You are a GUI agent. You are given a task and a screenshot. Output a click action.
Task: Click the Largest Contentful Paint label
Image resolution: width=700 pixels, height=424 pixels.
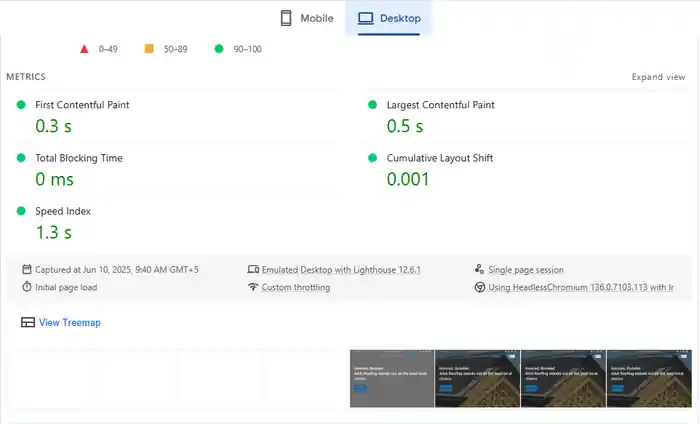pyautogui.click(x=441, y=105)
